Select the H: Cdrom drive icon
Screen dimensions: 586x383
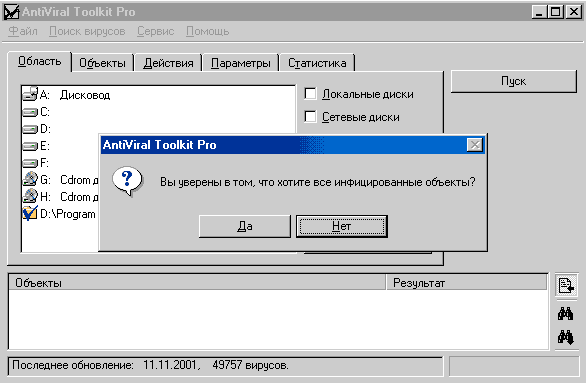pos(30,196)
